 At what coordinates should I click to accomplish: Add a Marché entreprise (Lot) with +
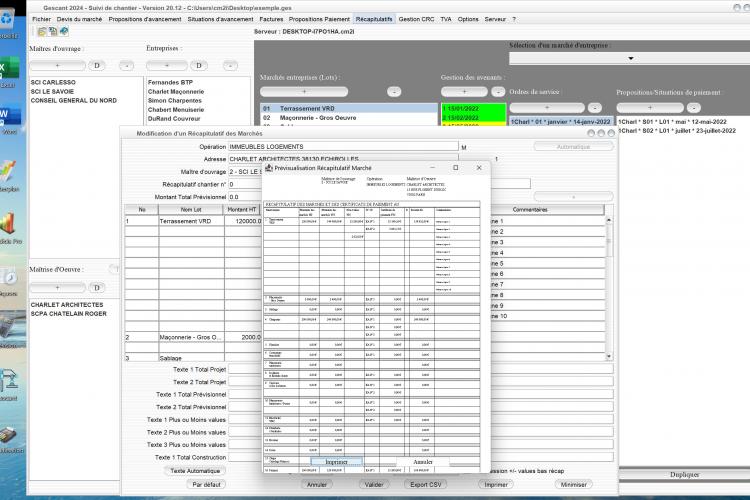[304, 92]
